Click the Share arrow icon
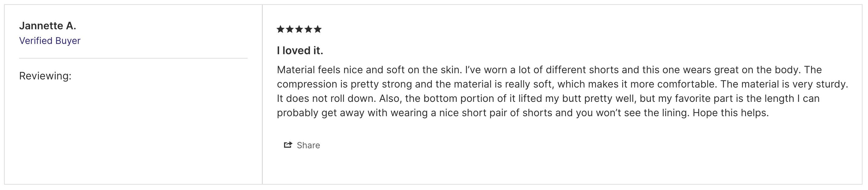 (288, 145)
